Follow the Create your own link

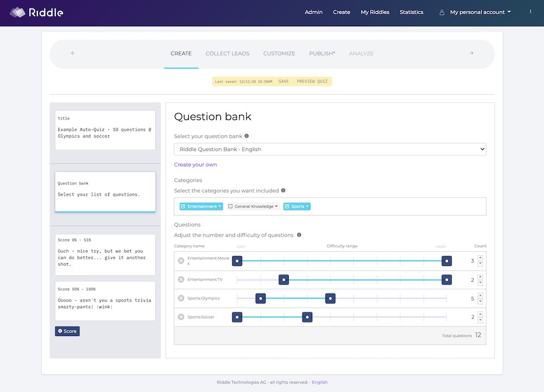click(195, 164)
